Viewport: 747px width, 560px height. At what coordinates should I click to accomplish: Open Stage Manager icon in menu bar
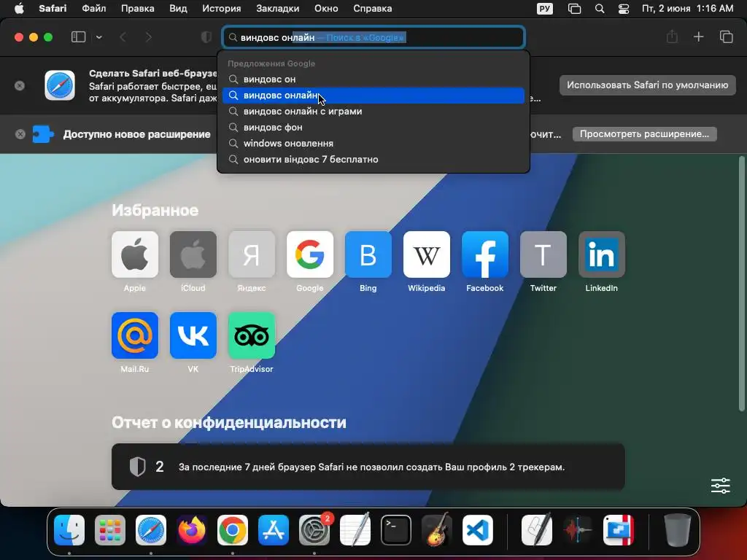tap(575, 9)
